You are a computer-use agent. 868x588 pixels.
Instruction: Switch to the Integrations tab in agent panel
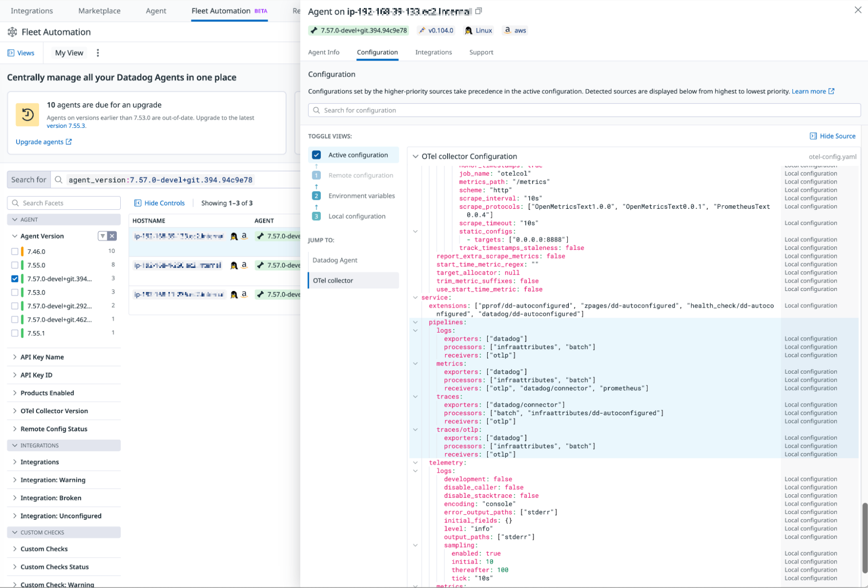tap(433, 52)
